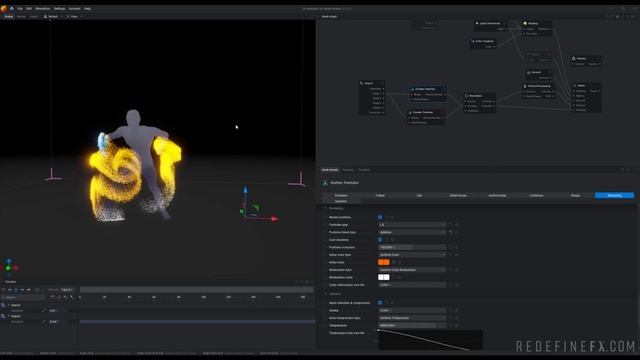Open the Emission parameter tab
640x360 pixels.
[x=341, y=196]
